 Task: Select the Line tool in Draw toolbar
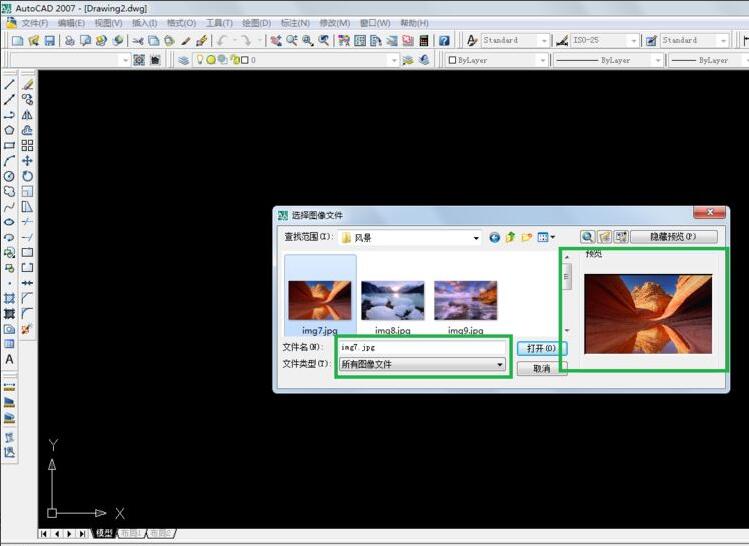[x=9, y=85]
